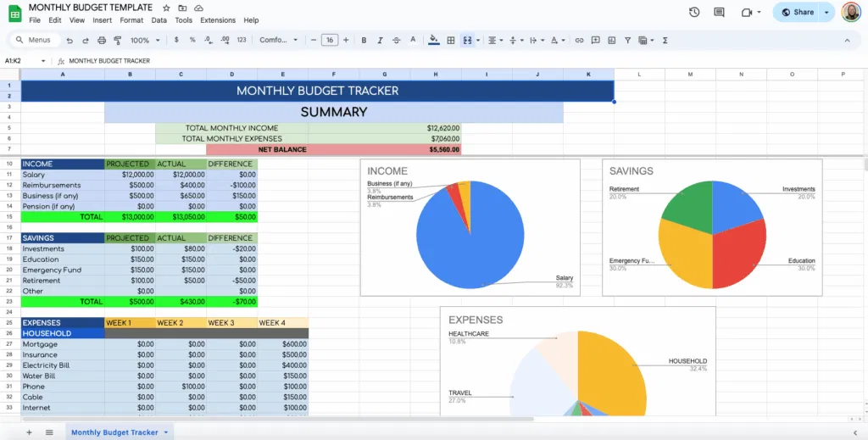Move document to a folder
Viewport: 868px width, 440px height.
[x=182, y=8]
